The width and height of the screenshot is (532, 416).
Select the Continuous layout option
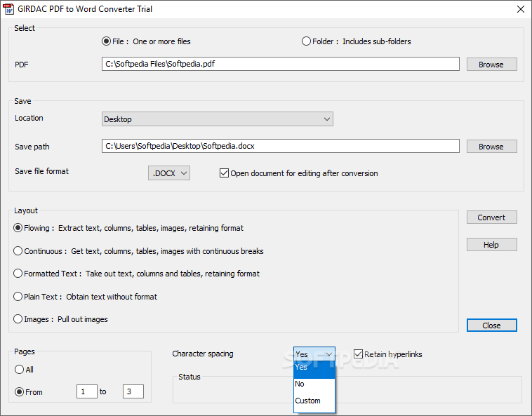pos(18,251)
